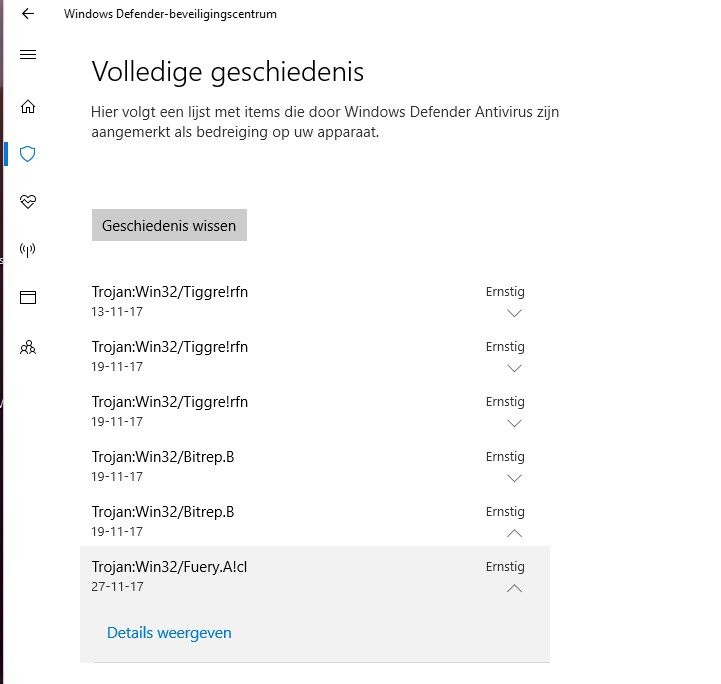Go back with the arrow icon
The image size is (721, 684).
pos(28,14)
